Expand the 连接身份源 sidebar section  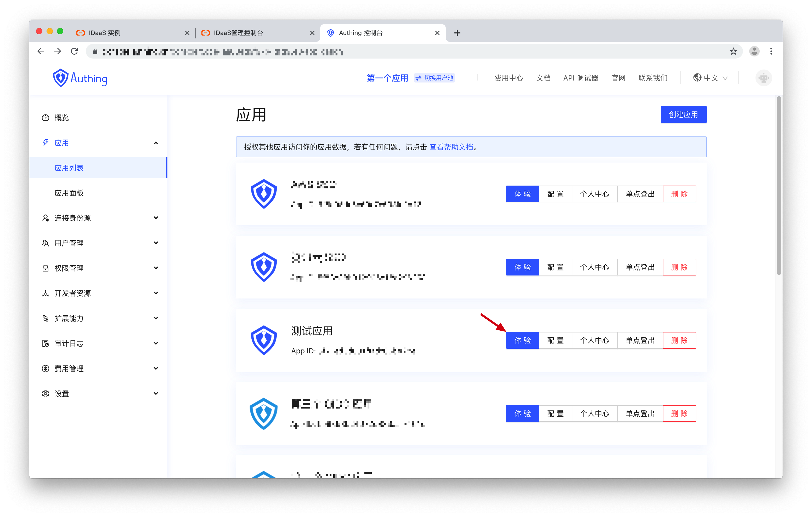[156, 218]
